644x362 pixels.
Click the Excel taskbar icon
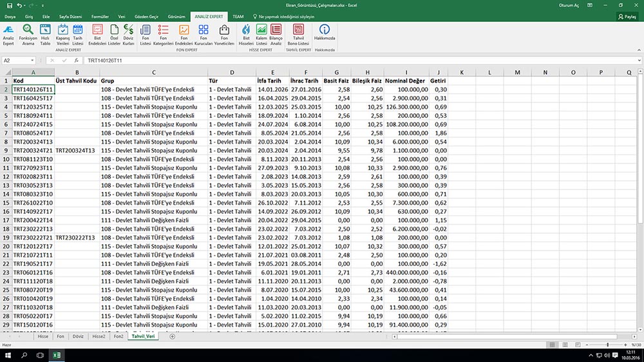click(57, 356)
